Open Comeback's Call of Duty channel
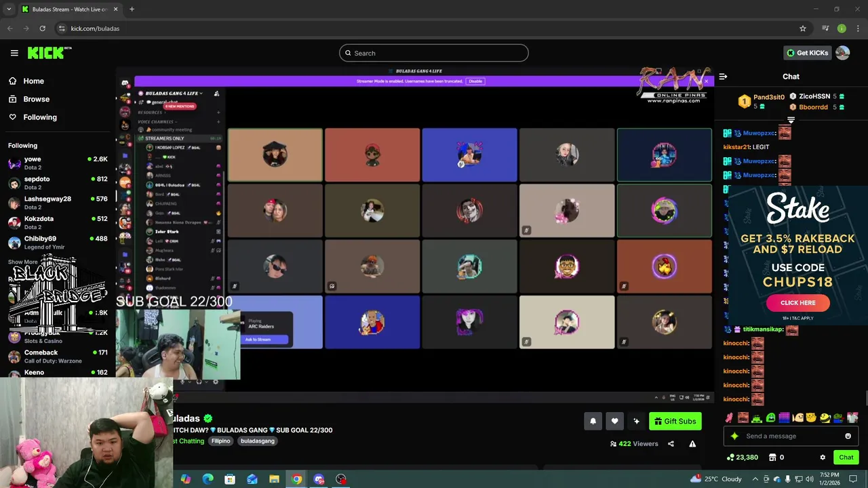 [x=58, y=357]
